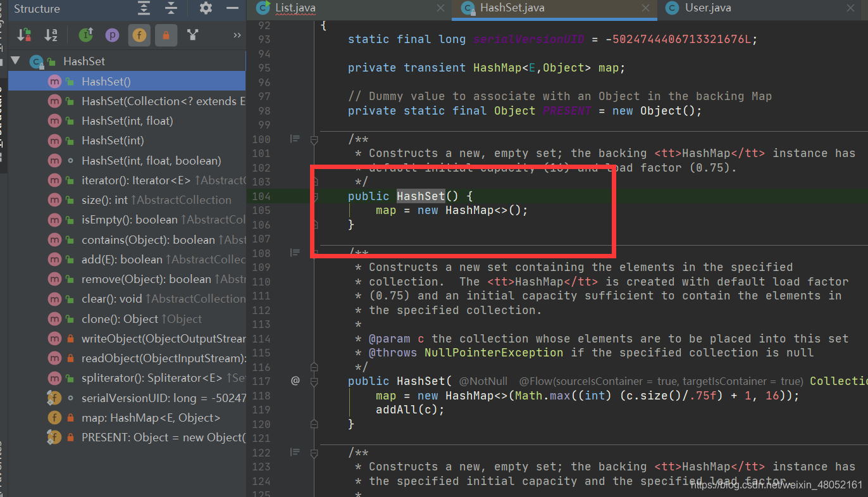
Task: Click @NotNull annotation hint at line 117
Action: pos(483,381)
